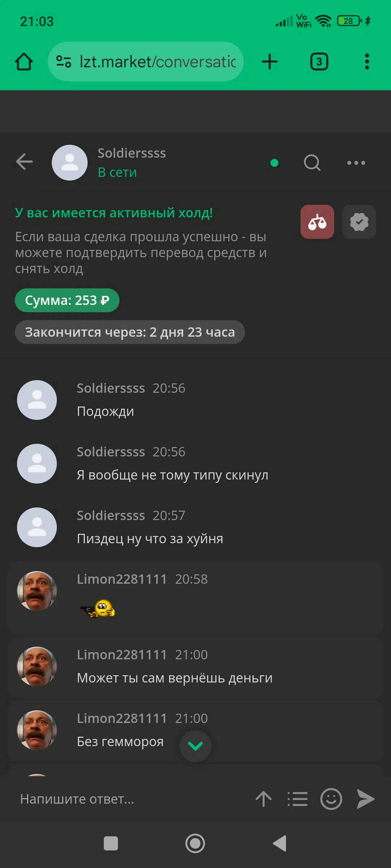Viewport: 391px width, 868px height.
Task: Open the emoji smiley picker
Action: click(x=331, y=799)
